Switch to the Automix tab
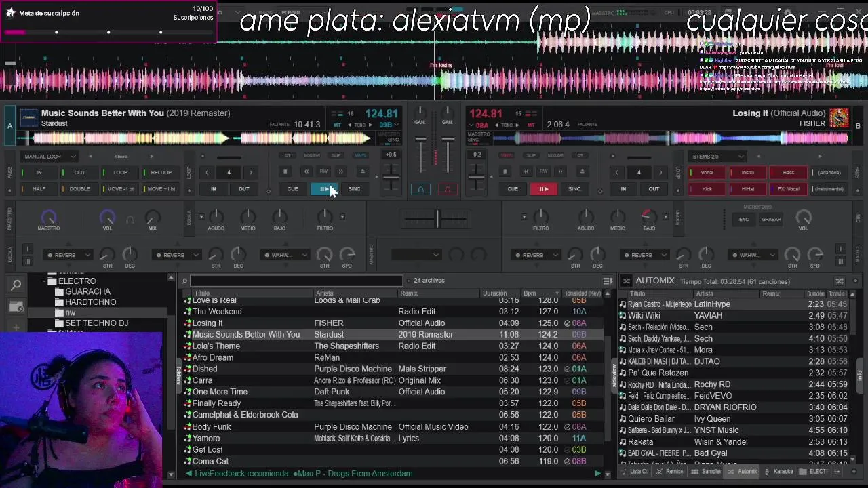Viewport: 868px width, 488px height. pyautogui.click(x=742, y=472)
